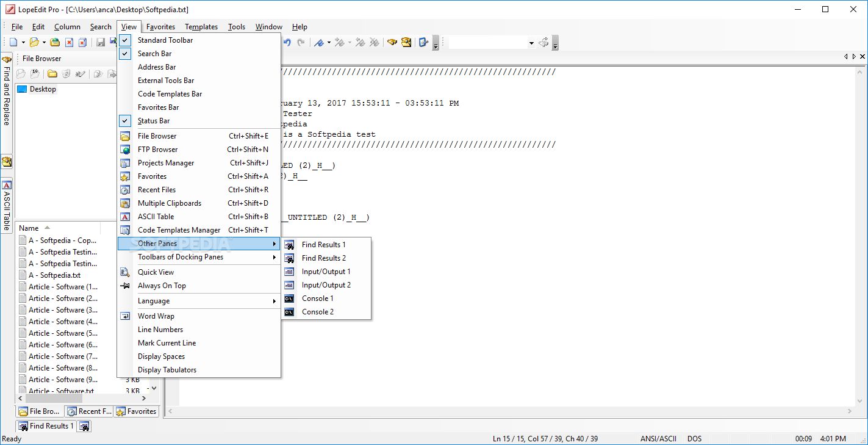Screen dimensions: 868x445
Task: Open standard toolbar options chevron
Action: click(x=436, y=43)
